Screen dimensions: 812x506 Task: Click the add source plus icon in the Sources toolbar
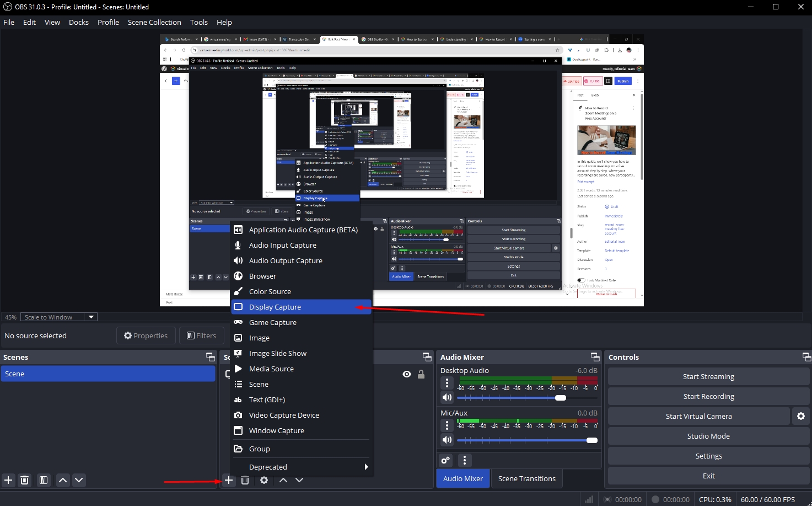click(x=229, y=480)
